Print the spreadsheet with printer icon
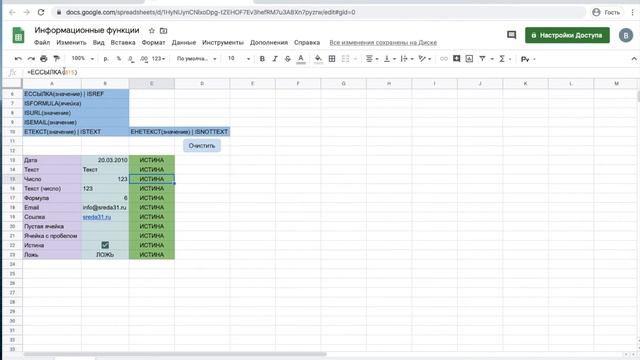The image size is (640, 360). [44, 59]
